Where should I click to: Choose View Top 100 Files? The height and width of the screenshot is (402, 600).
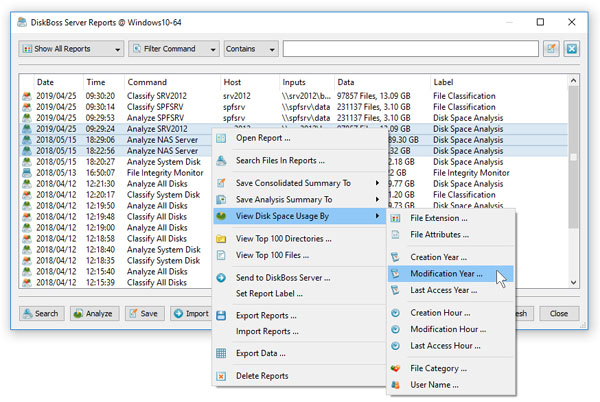(x=299, y=255)
